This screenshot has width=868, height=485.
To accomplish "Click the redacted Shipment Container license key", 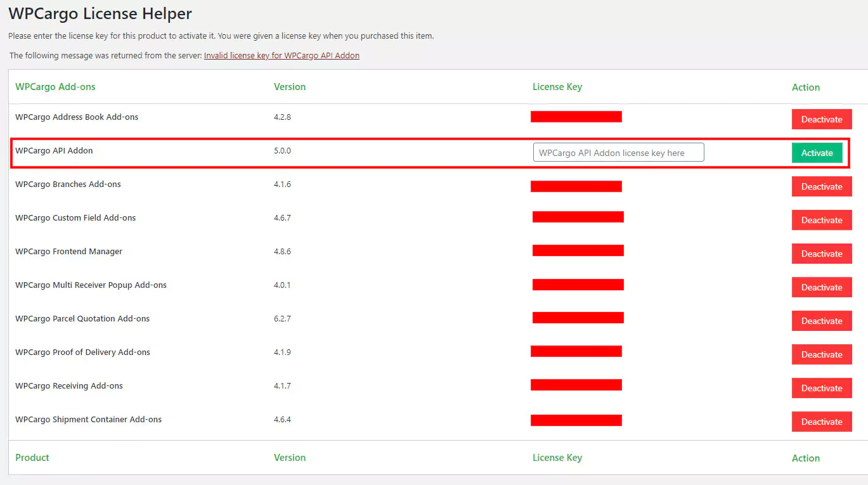I will pos(576,420).
